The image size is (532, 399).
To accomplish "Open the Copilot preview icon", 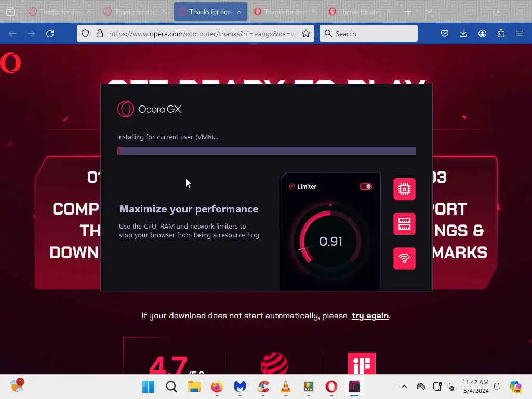I will pos(515,387).
